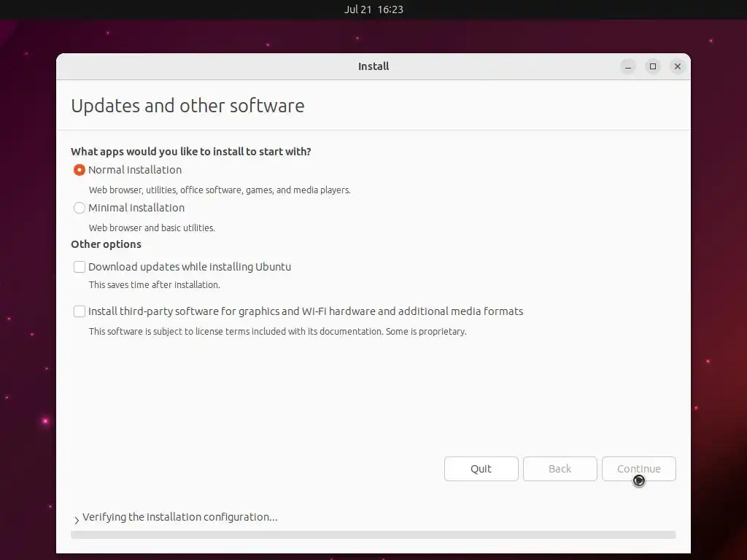
Task: Click 'Web browser and basic utilities.' text
Action: click(x=152, y=228)
